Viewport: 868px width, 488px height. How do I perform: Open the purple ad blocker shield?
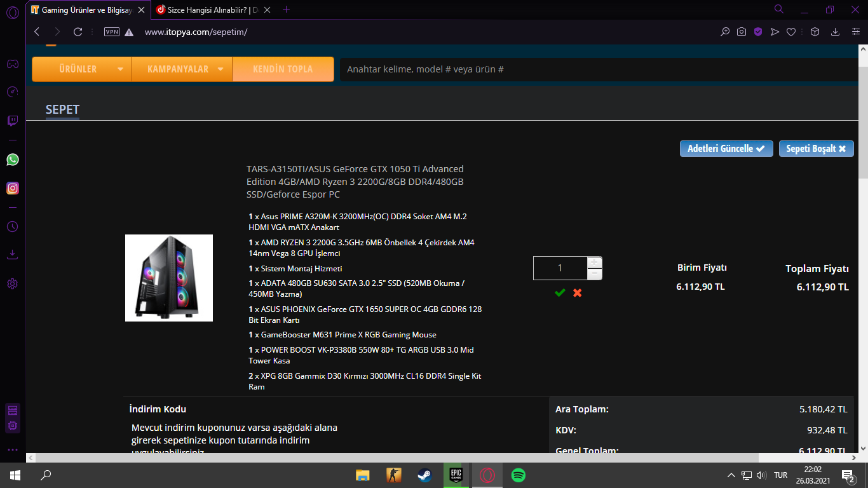(758, 32)
